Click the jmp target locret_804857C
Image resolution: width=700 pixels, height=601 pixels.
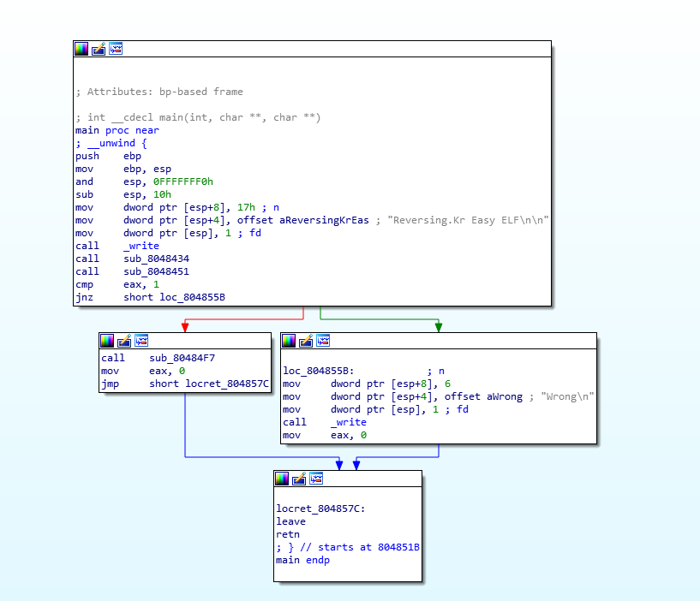pos(227,384)
